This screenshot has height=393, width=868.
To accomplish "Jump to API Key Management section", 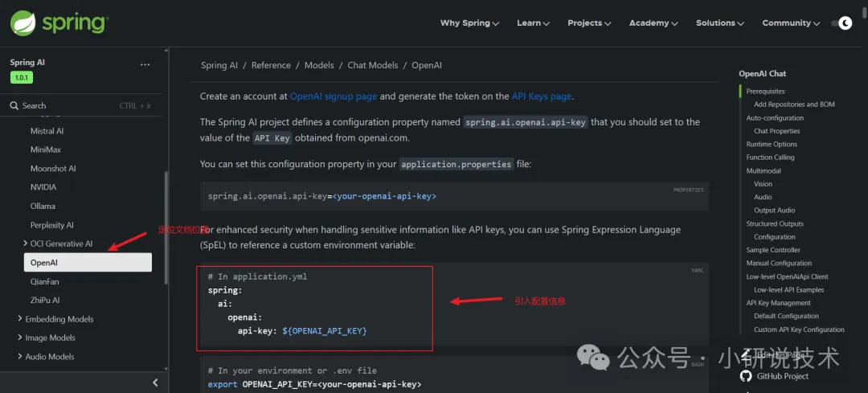I will tap(778, 303).
